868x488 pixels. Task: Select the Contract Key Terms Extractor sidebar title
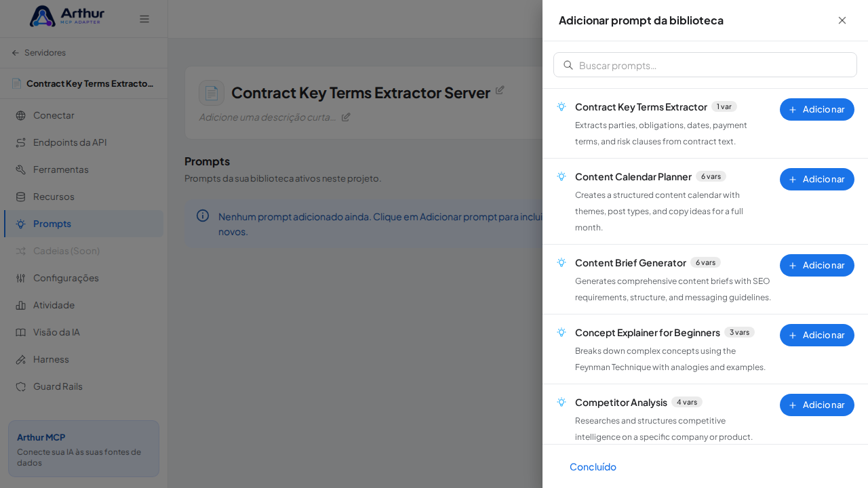(90, 83)
